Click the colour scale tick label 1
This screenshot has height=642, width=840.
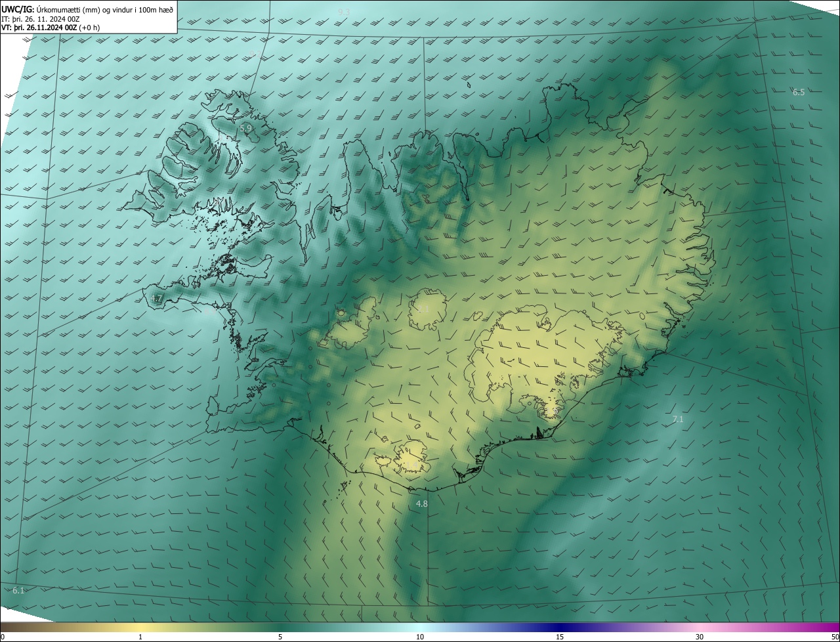140,637
